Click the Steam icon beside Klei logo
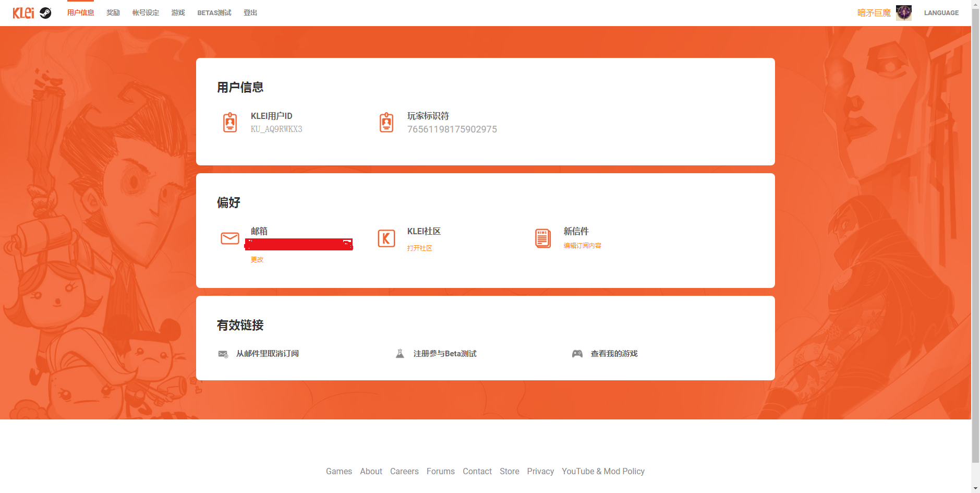The image size is (980, 493). [x=45, y=13]
